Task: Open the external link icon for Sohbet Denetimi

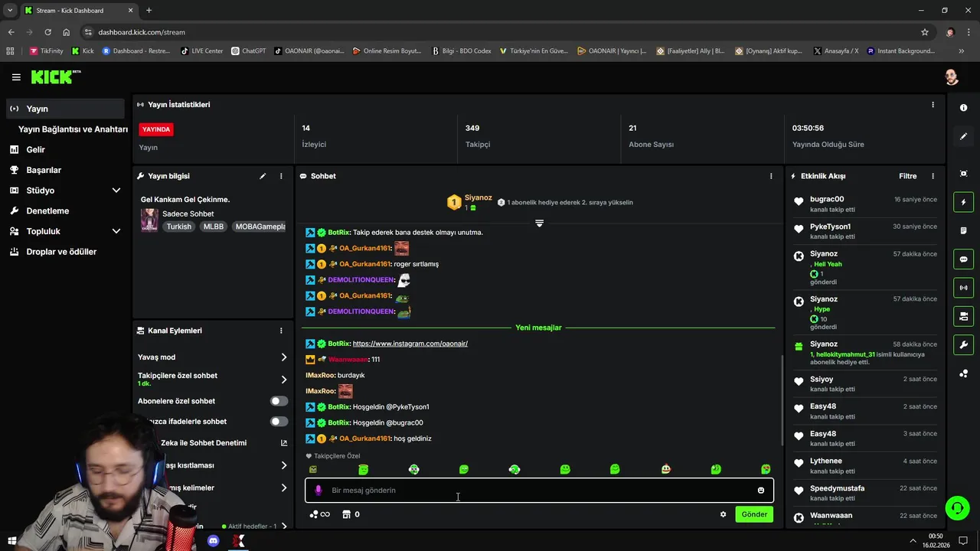Action: 284,443
